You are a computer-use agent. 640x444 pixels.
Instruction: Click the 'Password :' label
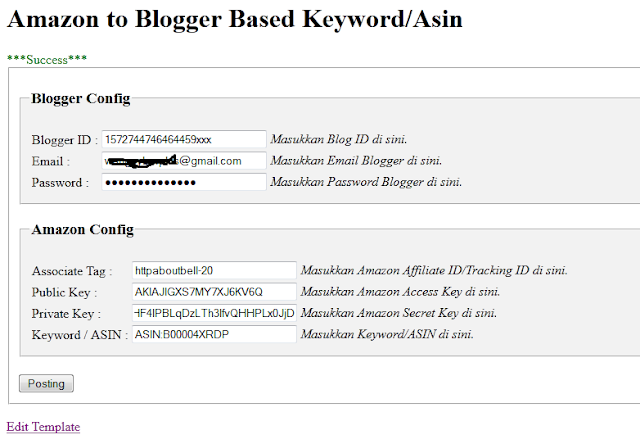click(60, 182)
